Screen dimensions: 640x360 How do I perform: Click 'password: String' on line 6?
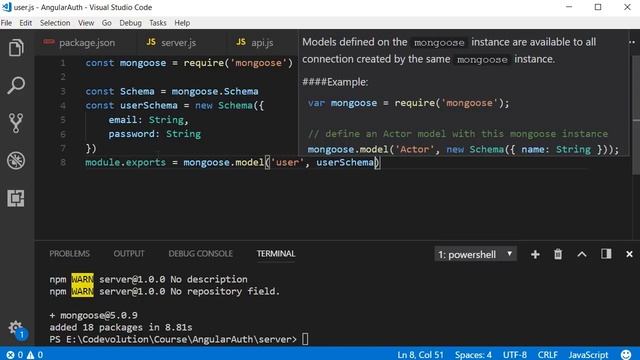click(x=154, y=134)
